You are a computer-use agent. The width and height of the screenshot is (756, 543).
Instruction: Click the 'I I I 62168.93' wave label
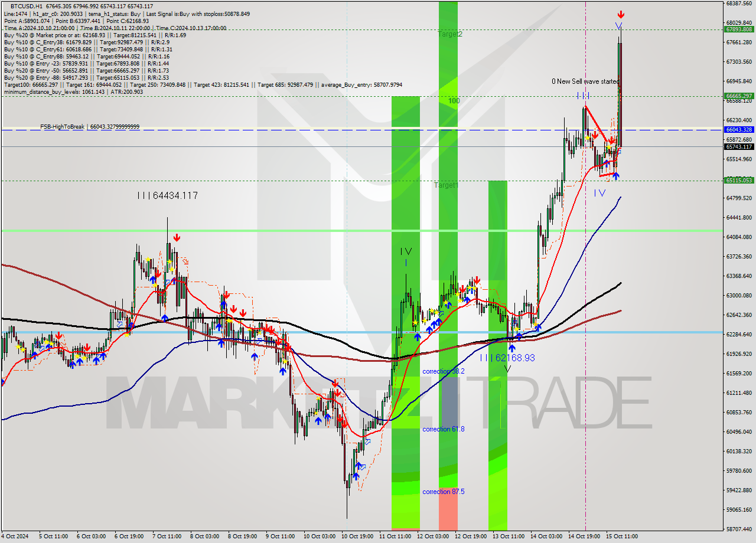(x=507, y=357)
